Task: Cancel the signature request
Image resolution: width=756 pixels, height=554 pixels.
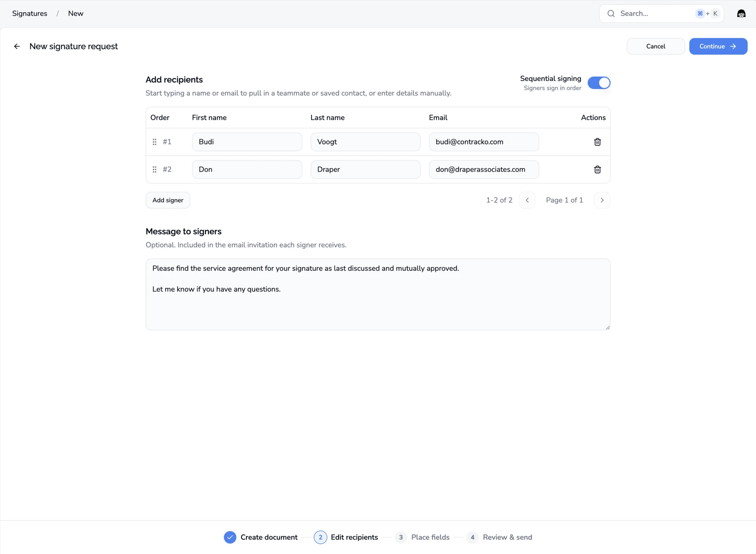Action: pos(656,46)
